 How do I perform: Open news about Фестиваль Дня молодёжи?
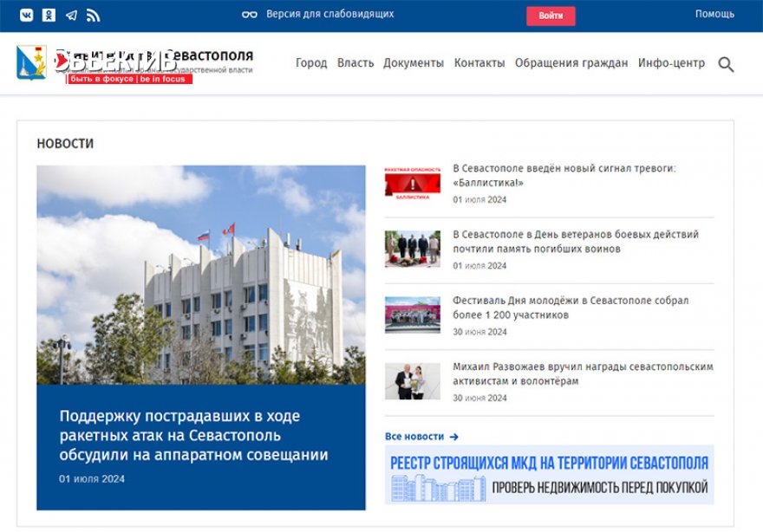(x=571, y=308)
